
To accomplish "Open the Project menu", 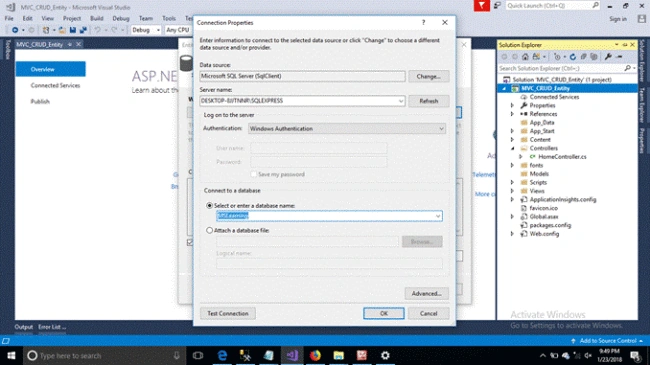I will tap(72, 18).
